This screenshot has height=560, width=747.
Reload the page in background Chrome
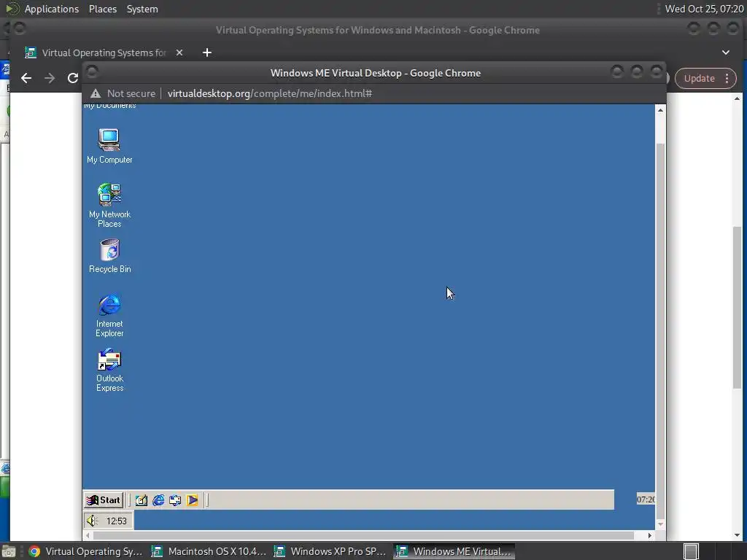[x=72, y=78]
